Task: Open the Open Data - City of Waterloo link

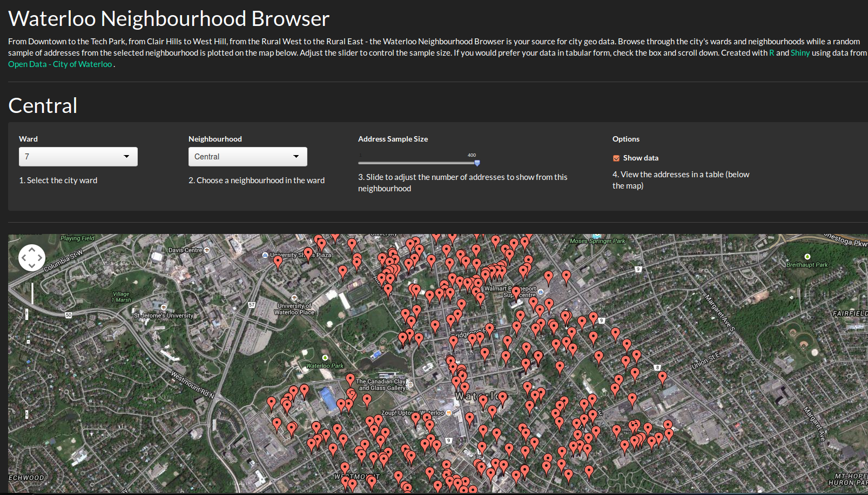Action: 60,64
